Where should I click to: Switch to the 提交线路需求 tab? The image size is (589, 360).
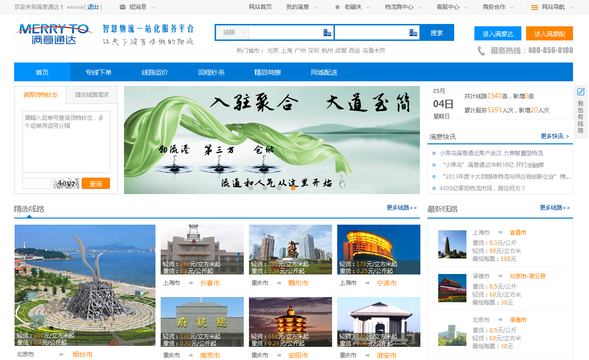tap(92, 95)
